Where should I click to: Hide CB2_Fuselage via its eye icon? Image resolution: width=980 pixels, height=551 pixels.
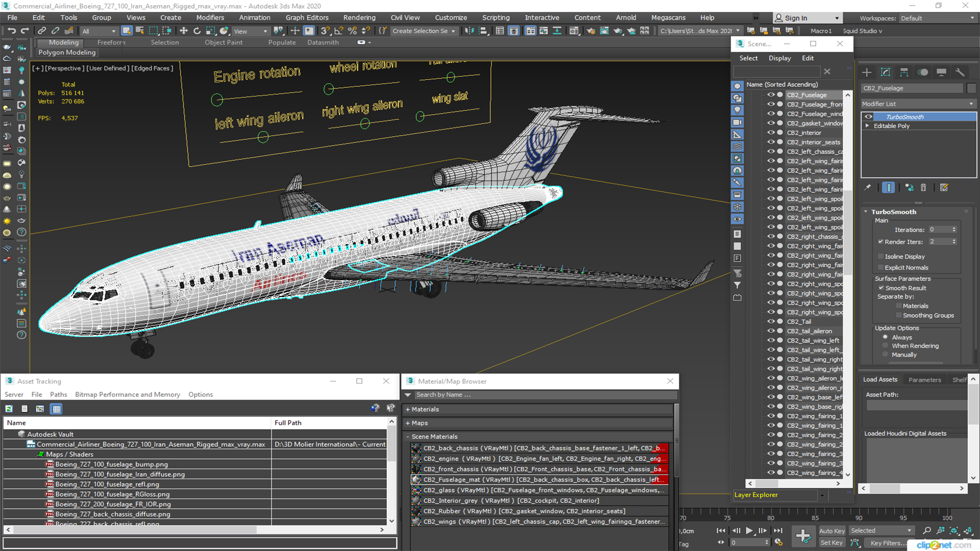(x=771, y=95)
